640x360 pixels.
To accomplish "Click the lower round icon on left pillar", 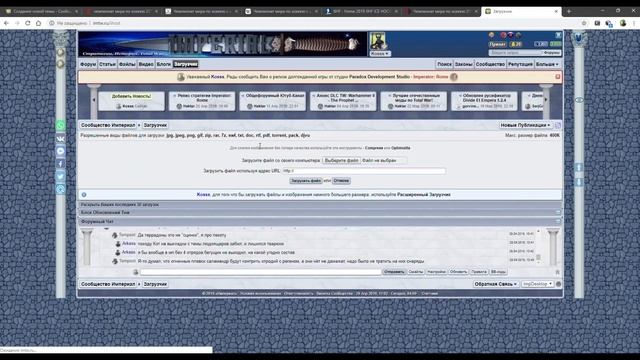I will click(61, 64).
